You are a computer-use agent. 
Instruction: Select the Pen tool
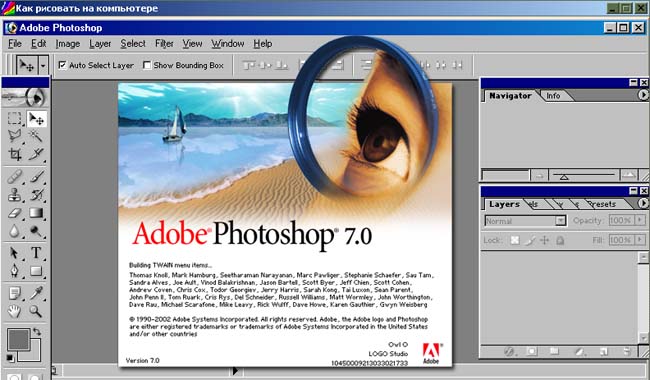click(15, 271)
